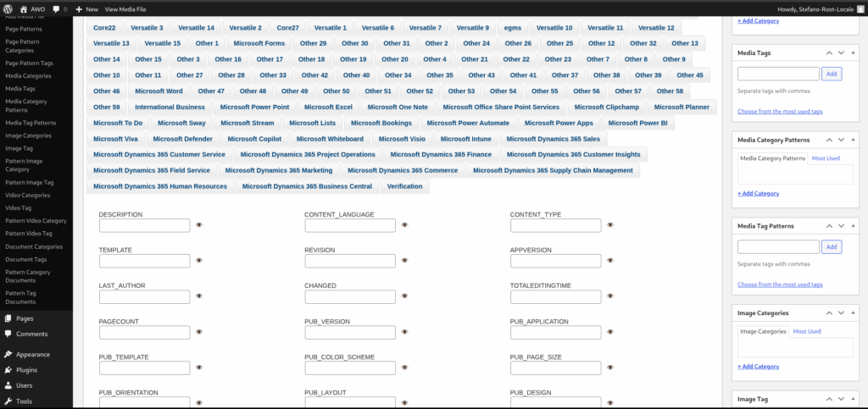Focus the Media Tags text input

[x=778, y=74]
